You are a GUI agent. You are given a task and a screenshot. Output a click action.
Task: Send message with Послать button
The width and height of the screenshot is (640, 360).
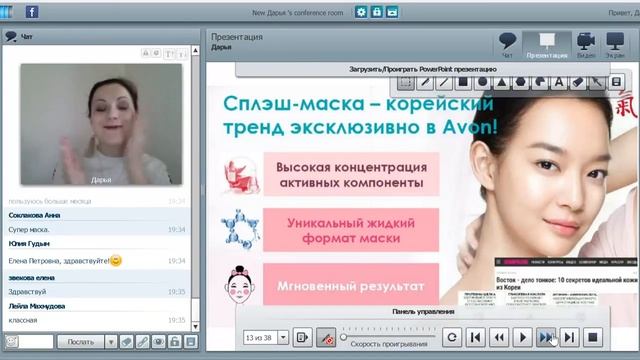coord(80,342)
